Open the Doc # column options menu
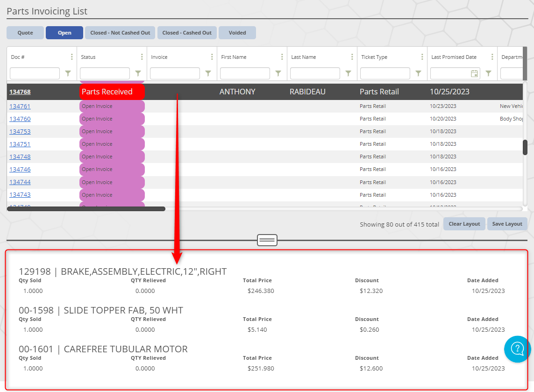Viewport: 534px width, 392px height. (71, 57)
